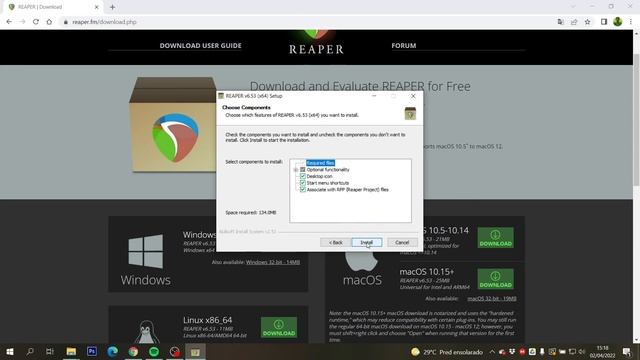Bookmark this page with star icon
640x360 pixels.
click(587, 22)
